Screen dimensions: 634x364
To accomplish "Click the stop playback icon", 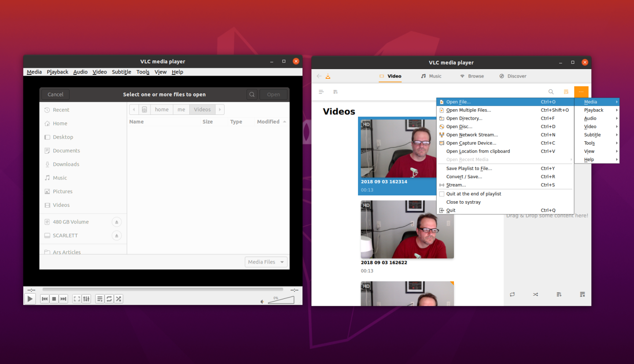I will [54, 298].
